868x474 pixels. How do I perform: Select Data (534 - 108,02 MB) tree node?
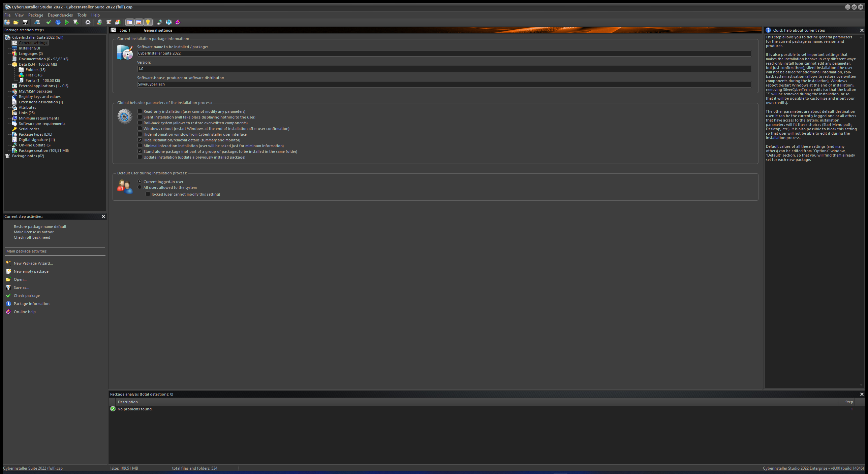pyautogui.click(x=38, y=64)
